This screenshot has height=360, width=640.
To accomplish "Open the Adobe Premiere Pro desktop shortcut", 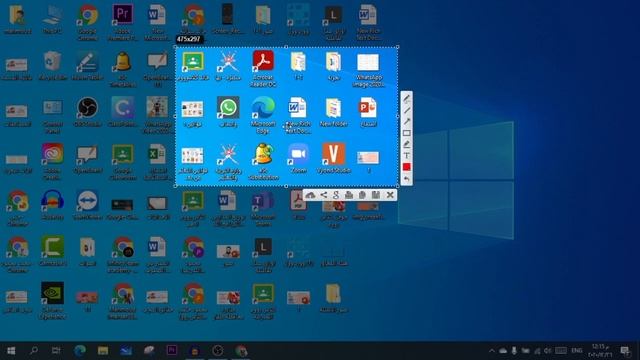I will coord(122,22).
